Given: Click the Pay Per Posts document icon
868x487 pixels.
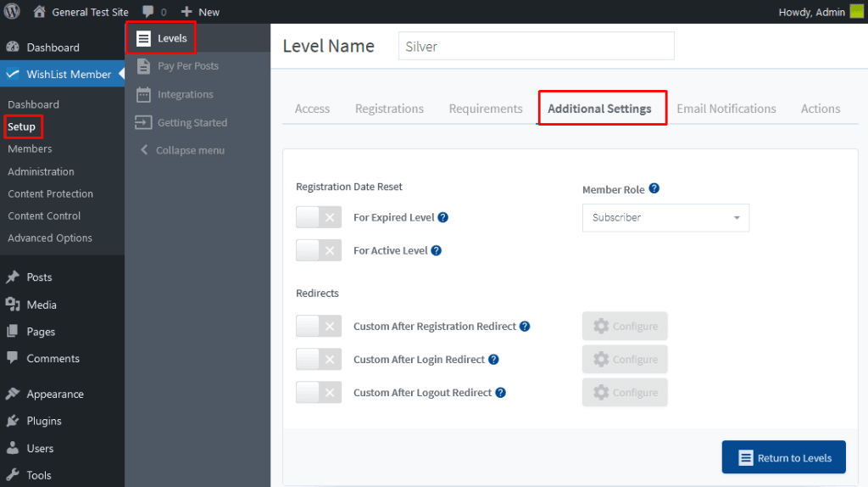Looking at the screenshot, I should (143, 66).
